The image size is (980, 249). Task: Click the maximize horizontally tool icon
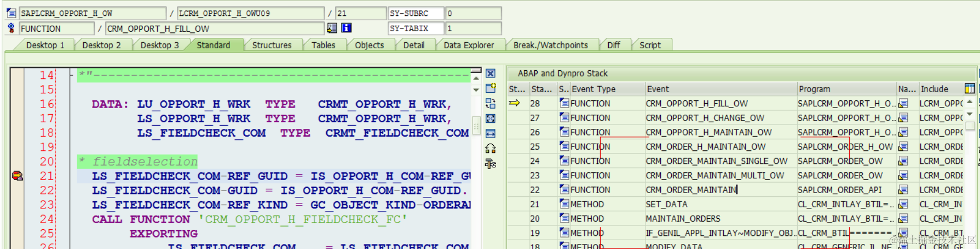(x=491, y=133)
